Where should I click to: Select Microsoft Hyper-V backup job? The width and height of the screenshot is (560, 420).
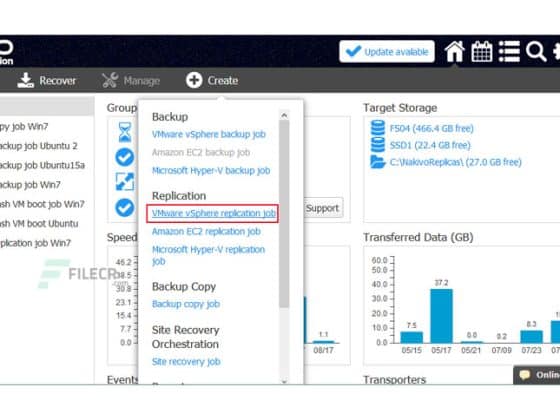(x=211, y=171)
